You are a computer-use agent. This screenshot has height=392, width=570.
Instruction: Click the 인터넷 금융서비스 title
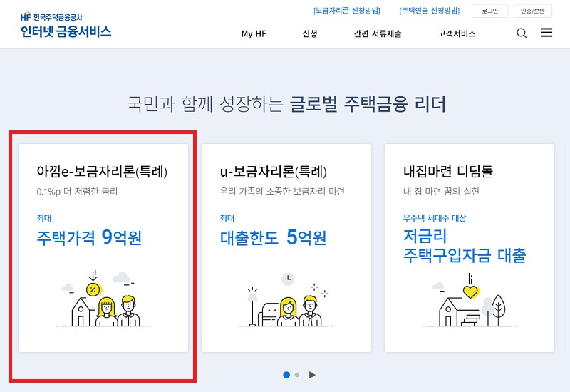[66, 31]
